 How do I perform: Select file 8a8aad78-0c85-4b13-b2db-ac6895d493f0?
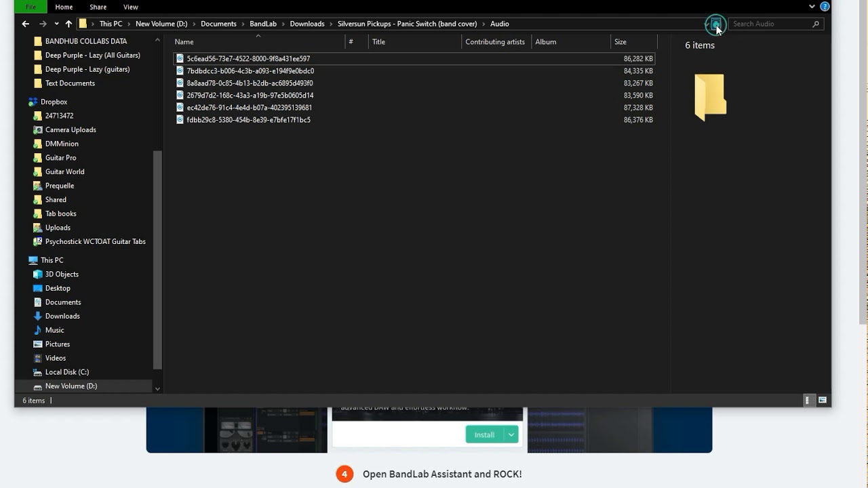pyautogui.click(x=414, y=83)
